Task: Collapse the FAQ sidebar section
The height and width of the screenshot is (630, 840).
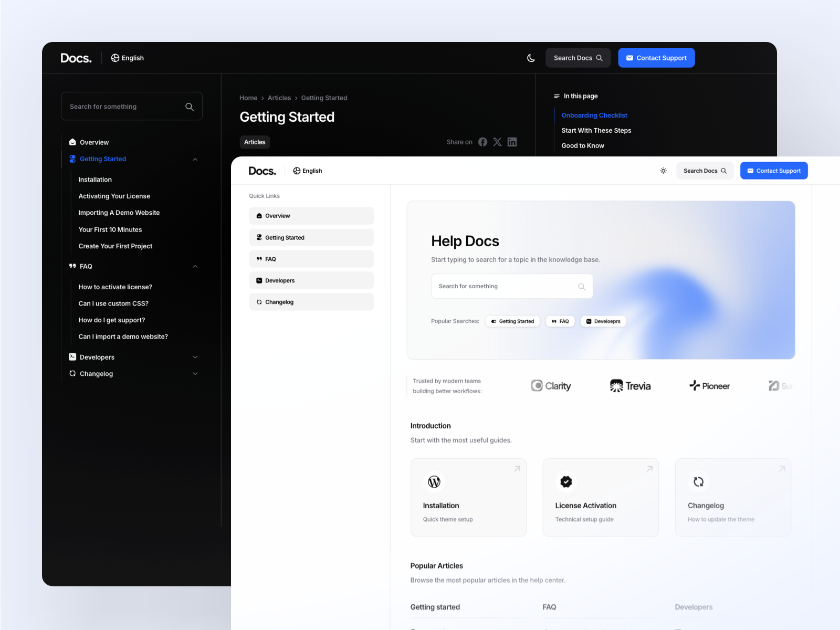Action: click(195, 266)
